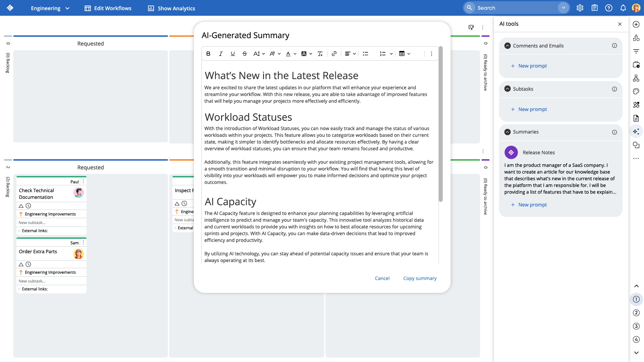The image size is (644, 362).
Task: Open the search options dropdown arrow
Action: (x=563, y=8)
